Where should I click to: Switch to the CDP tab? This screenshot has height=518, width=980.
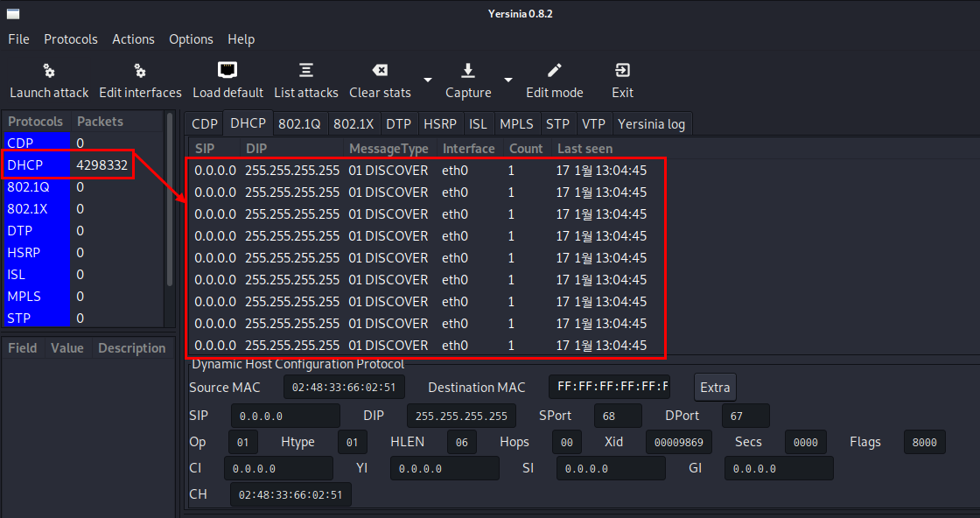click(x=205, y=123)
